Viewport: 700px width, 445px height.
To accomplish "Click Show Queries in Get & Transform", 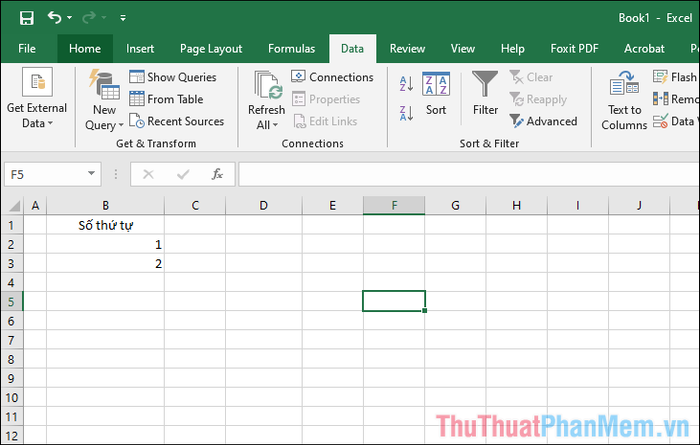I will pyautogui.click(x=172, y=77).
